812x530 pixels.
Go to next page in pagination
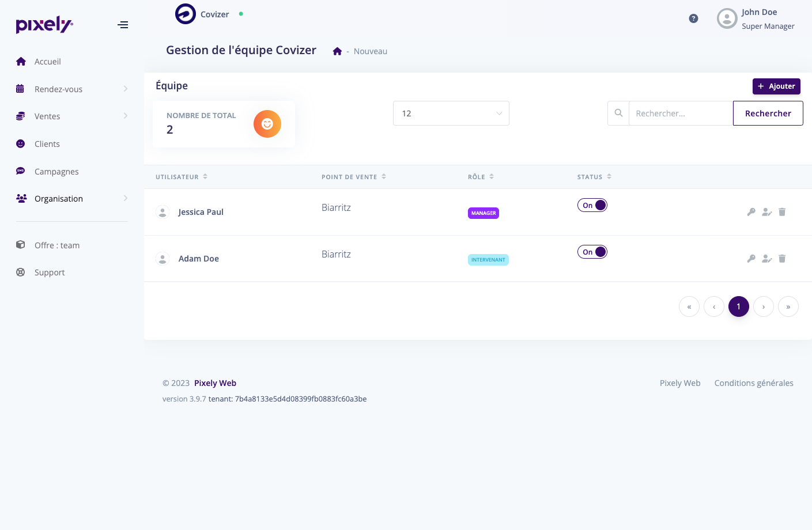tap(764, 306)
